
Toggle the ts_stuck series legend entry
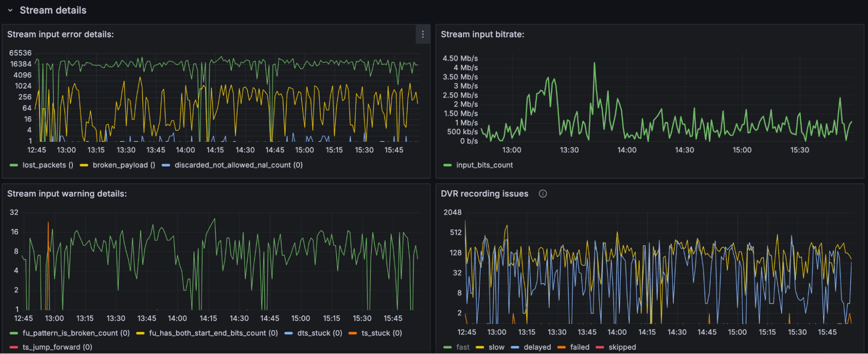381,333
